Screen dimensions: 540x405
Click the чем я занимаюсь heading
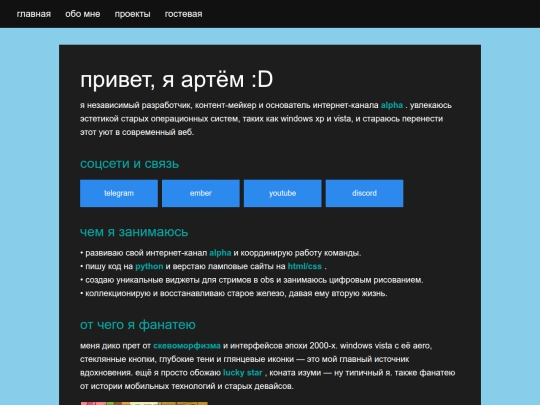click(x=134, y=232)
